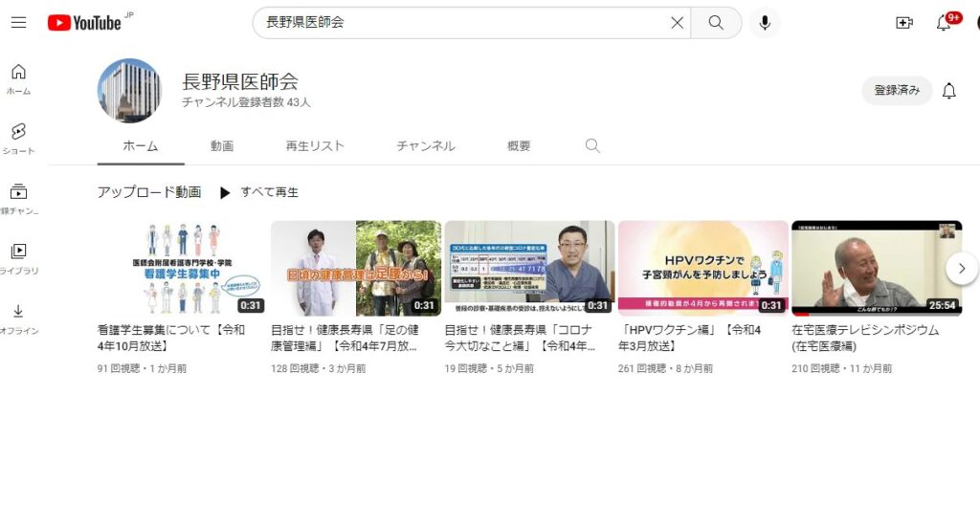Open the create video icon
The image size is (980, 527).
pyautogui.click(x=903, y=22)
